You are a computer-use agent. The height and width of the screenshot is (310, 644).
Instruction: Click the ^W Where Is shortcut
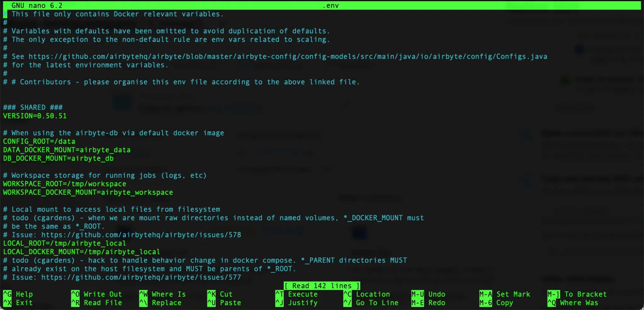pyautogui.click(x=163, y=294)
